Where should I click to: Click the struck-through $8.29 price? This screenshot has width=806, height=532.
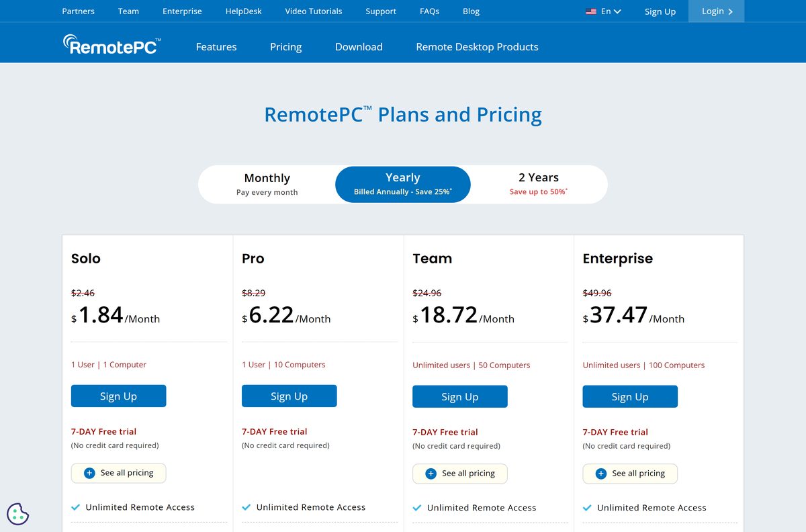click(253, 293)
